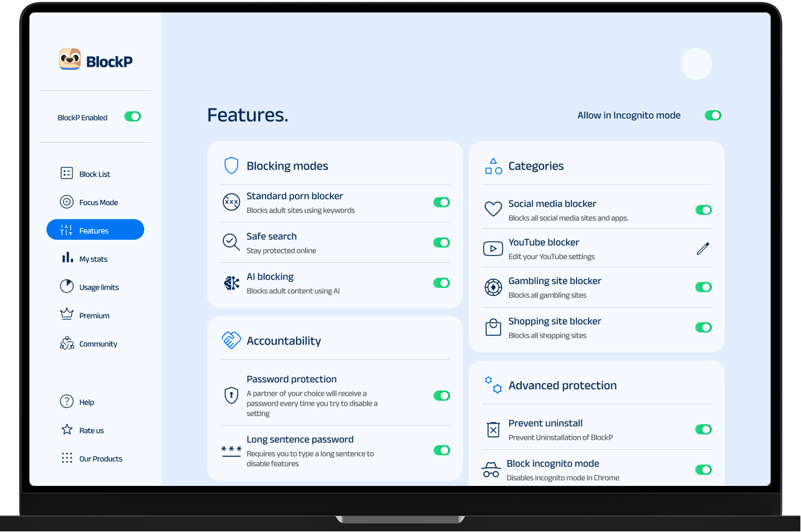Open the Premium page
The image size is (801, 532).
click(95, 315)
